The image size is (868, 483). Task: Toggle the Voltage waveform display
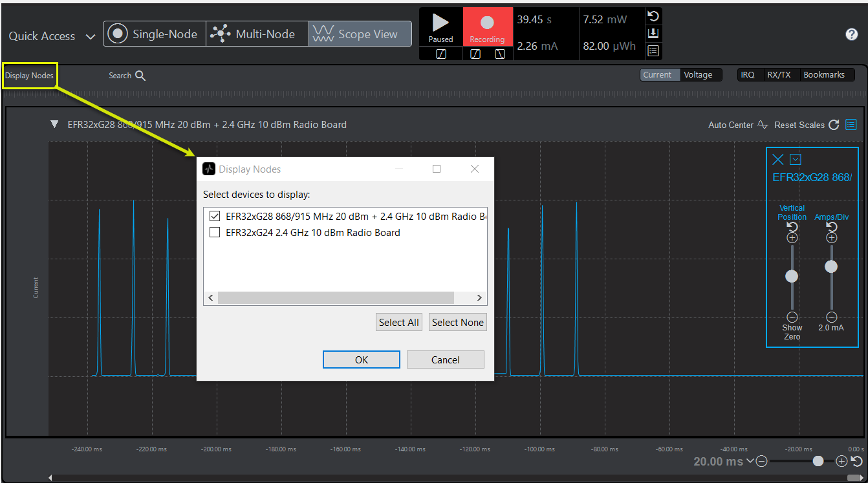(x=698, y=75)
